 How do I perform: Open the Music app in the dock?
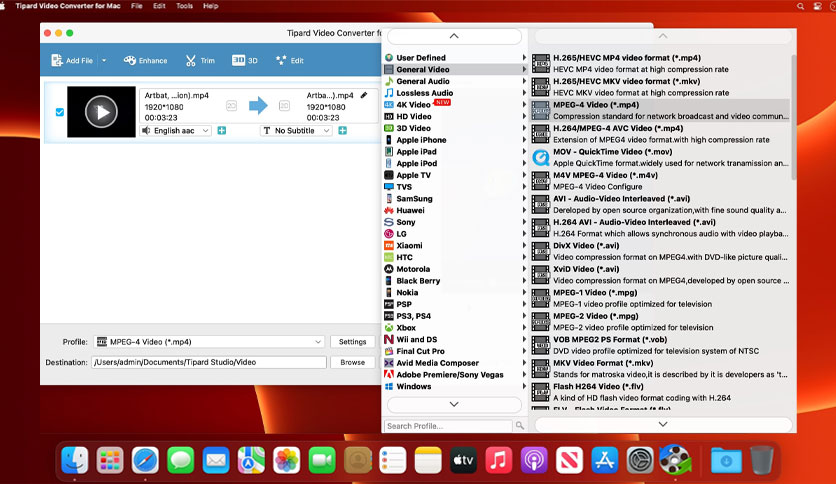(x=499, y=460)
